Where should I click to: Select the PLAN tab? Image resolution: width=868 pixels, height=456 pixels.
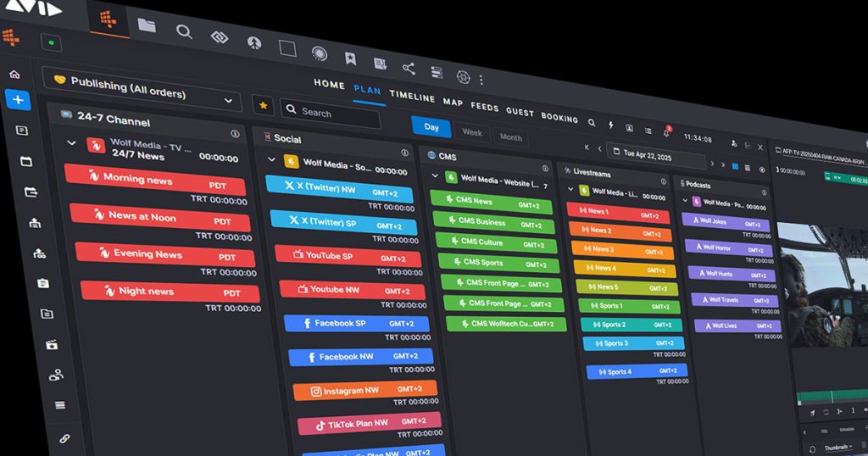[x=368, y=90]
